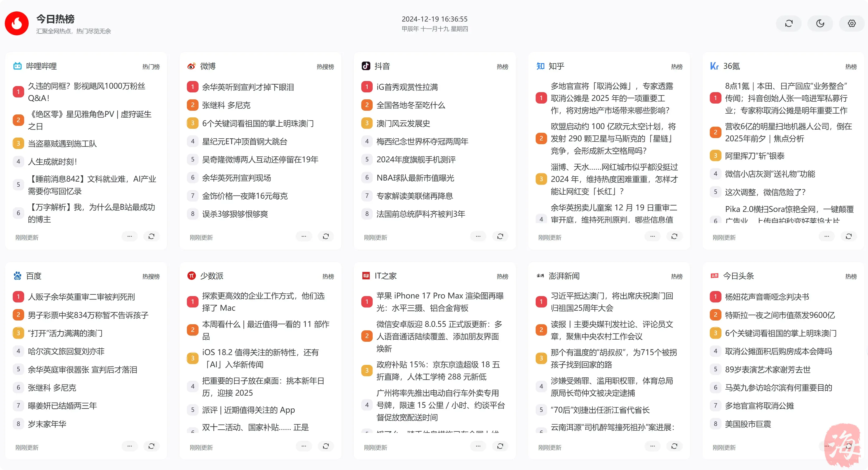
Task: Refresh the 百度 hot search card
Action: [x=151, y=446]
